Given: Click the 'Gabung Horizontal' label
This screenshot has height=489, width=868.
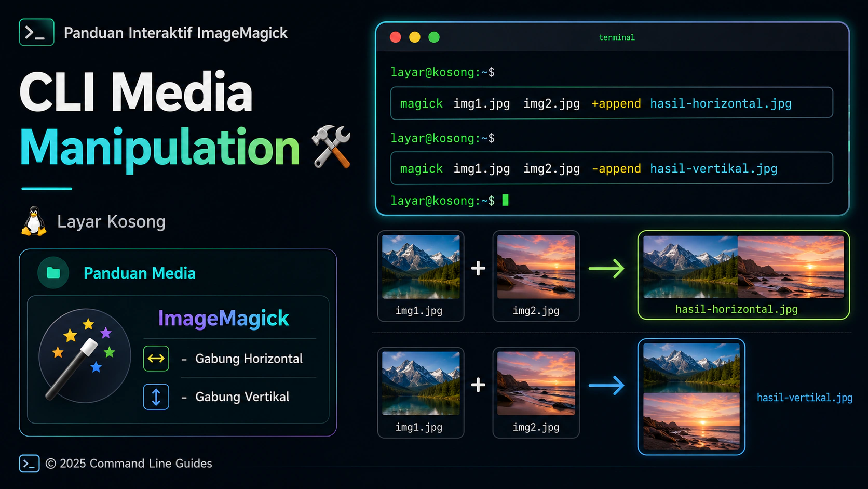Looking at the screenshot, I should (x=249, y=359).
